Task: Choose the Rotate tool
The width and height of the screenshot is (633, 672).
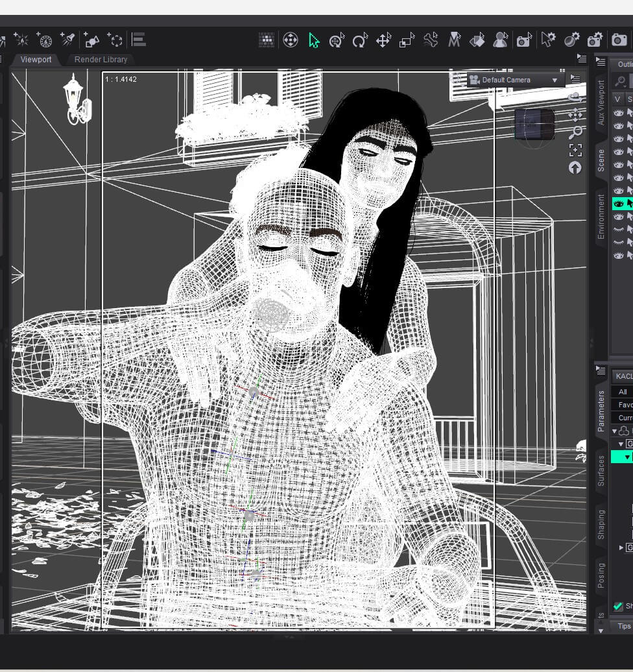Action: tap(361, 40)
